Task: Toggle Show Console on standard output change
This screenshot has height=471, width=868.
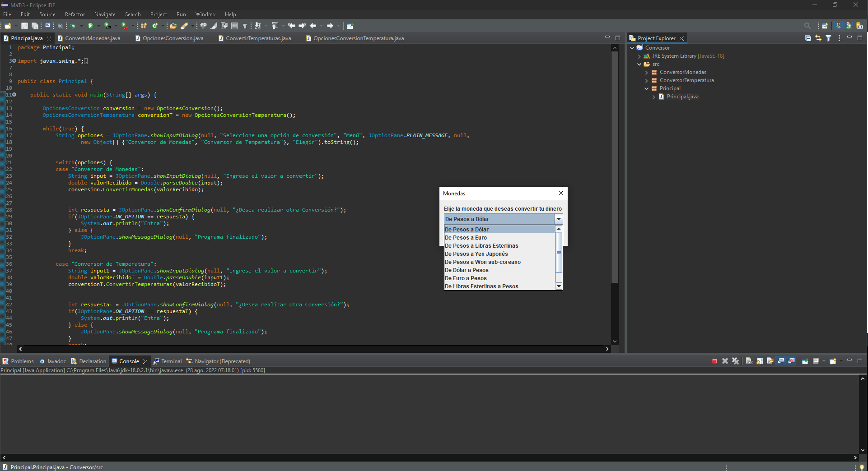Action: 781,361
